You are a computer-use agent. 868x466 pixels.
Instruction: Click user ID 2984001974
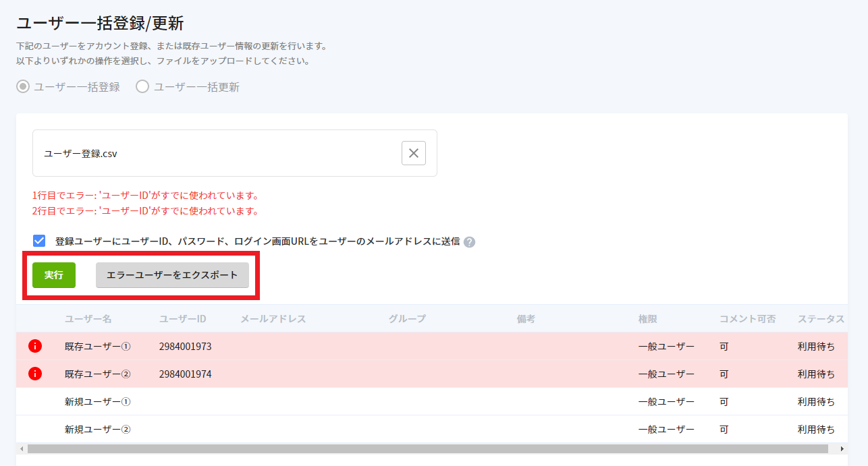186,374
